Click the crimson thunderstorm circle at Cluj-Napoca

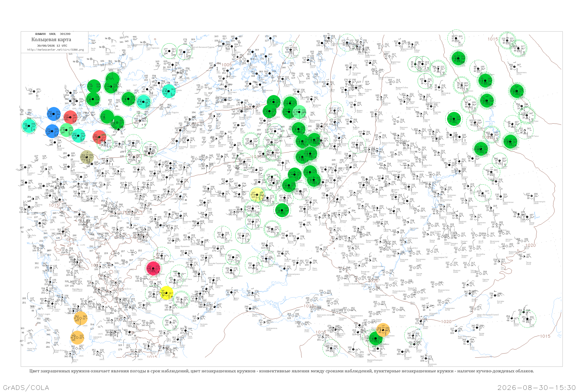(153, 268)
